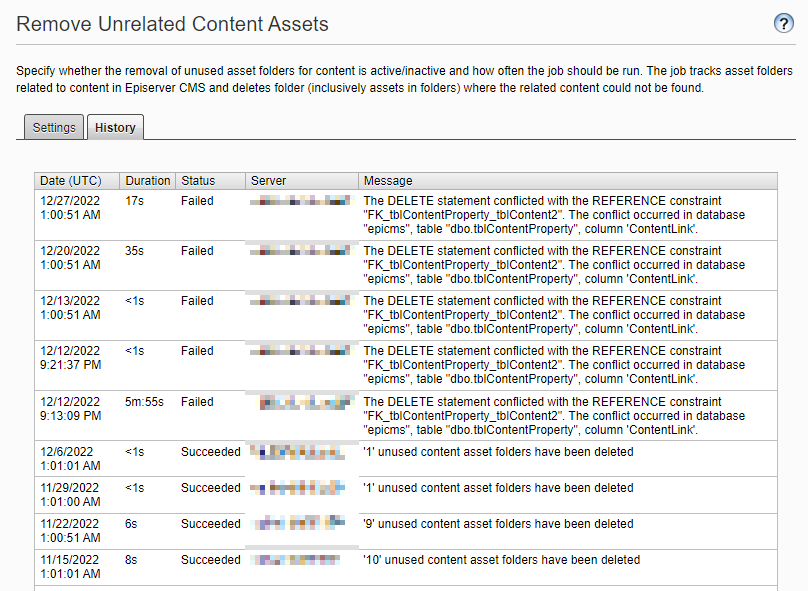Click the Remove Unrelated Content Assets heading
The image size is (808, 591).
coord(173,23)
